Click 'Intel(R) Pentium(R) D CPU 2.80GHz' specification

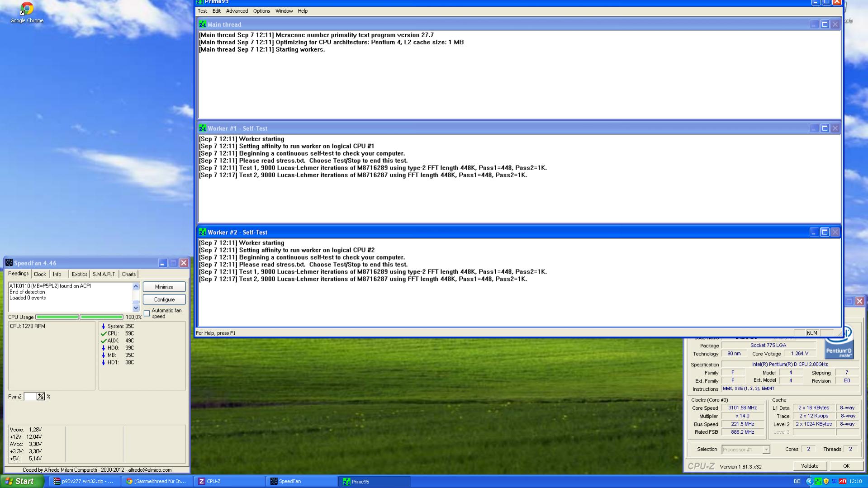(790, 365)
